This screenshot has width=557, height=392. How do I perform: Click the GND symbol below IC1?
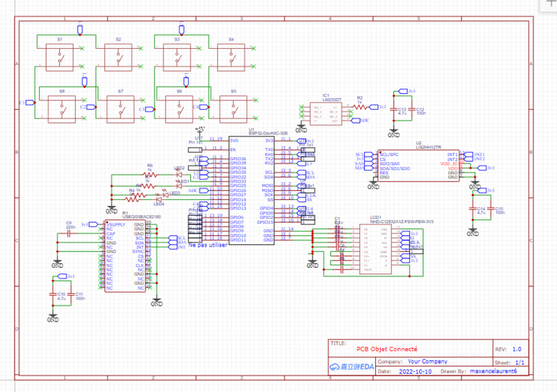[x=301, y=129]
